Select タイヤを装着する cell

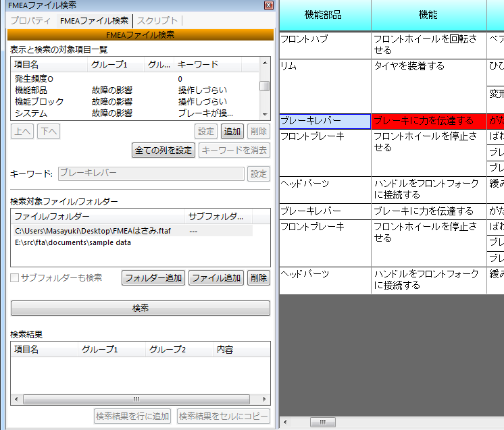click(x=429, y=86)
